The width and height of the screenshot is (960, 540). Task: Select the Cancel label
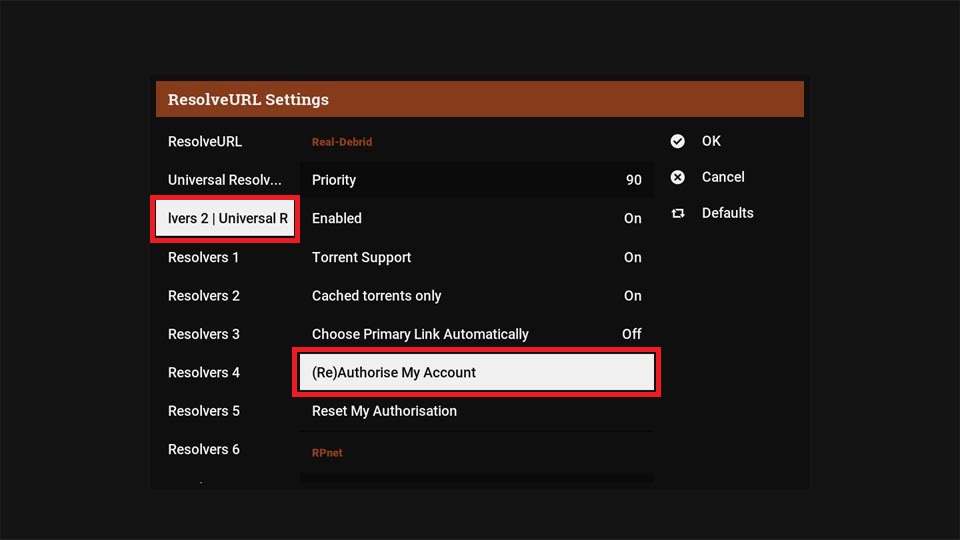point(723,177)
